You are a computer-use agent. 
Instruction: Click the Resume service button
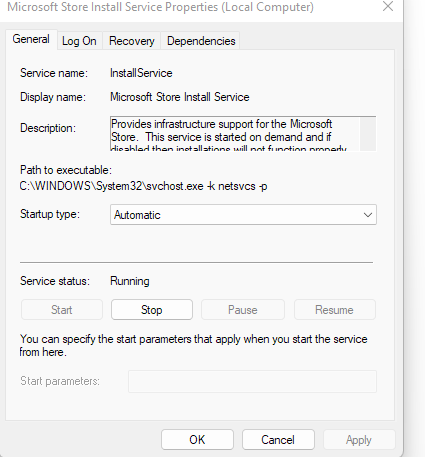[334, 310]
